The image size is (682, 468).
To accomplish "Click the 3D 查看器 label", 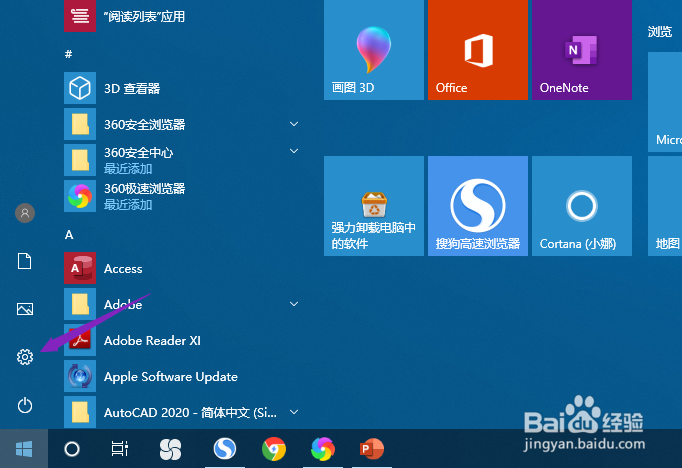I will (x=132, y=88).
